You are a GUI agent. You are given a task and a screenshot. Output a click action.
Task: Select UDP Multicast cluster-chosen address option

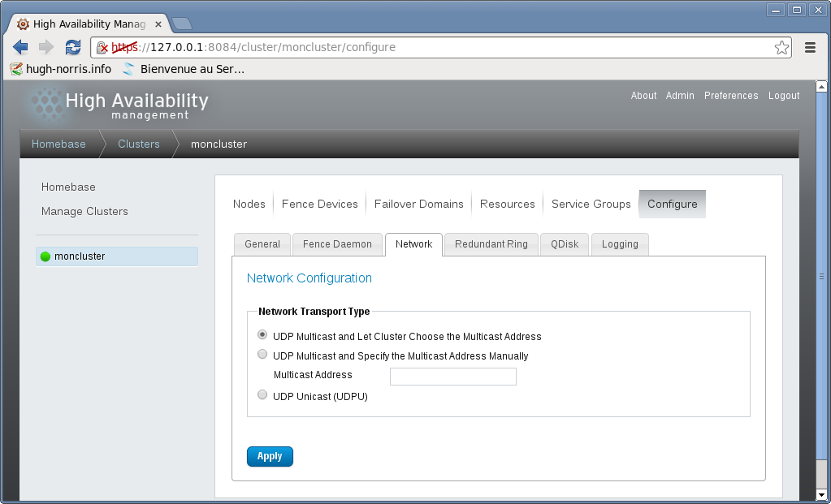click(x=262, y=334)
